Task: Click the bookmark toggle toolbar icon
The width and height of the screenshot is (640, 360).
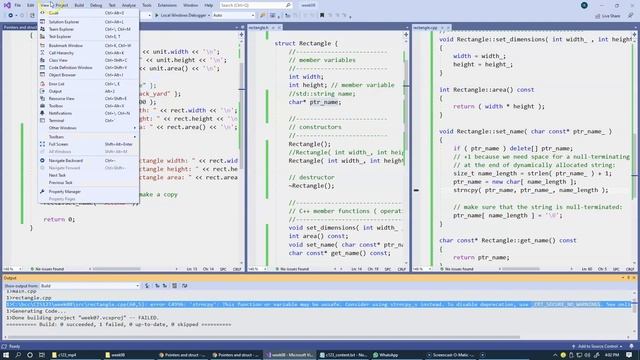Action: tap(322, 16)
